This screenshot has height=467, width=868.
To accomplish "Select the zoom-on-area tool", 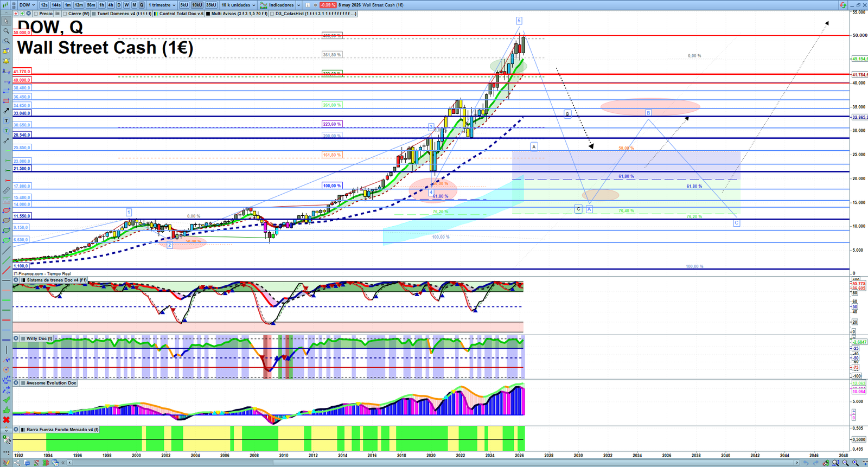I will click(x=6, y=41).
